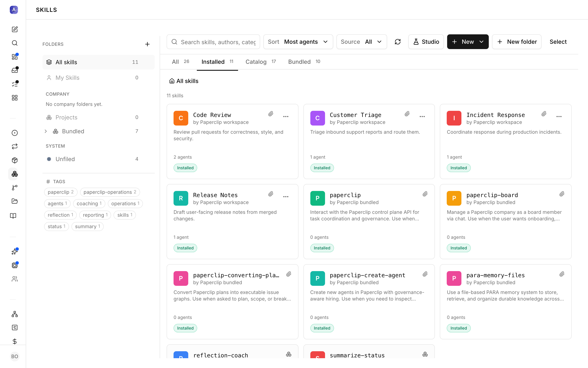This screenshot has height=368, width=588.
Task: Click the Select button
Action: pyautogui.click(x=558, y=42)
